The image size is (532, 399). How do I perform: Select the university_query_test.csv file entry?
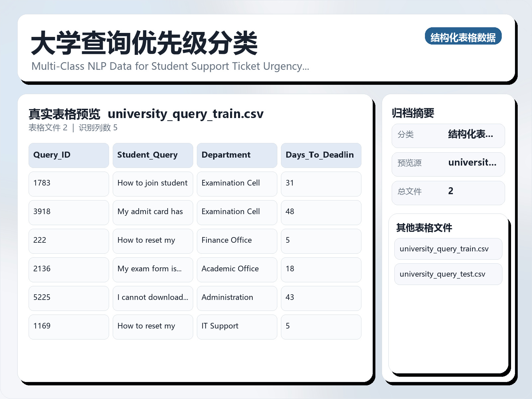(x=448, y=274)
